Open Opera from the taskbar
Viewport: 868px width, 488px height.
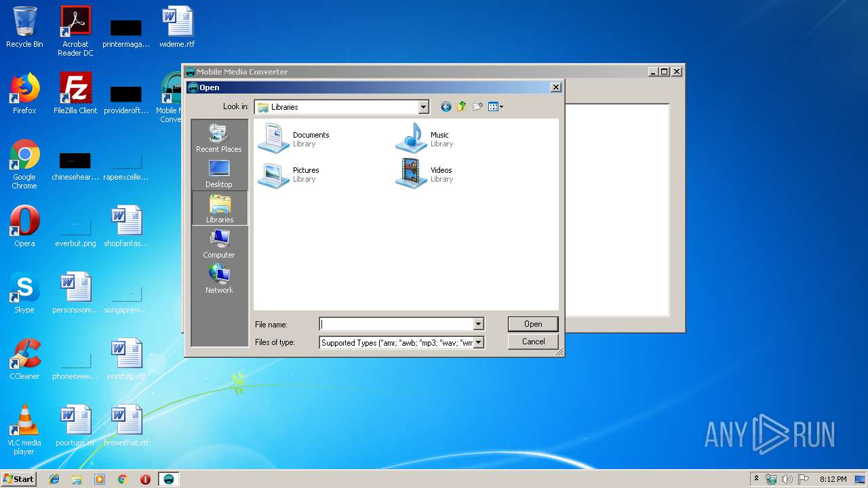pyautogui.click(x=145, y=479)
